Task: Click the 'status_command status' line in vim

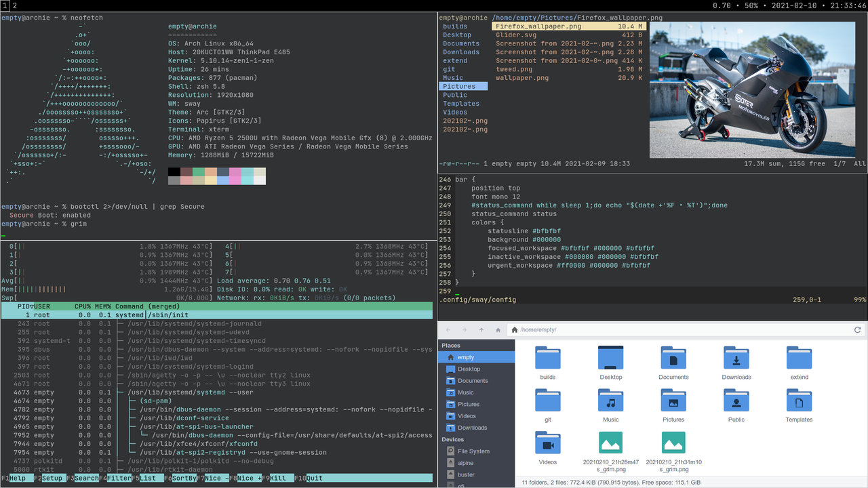Action: pos(514,214)
